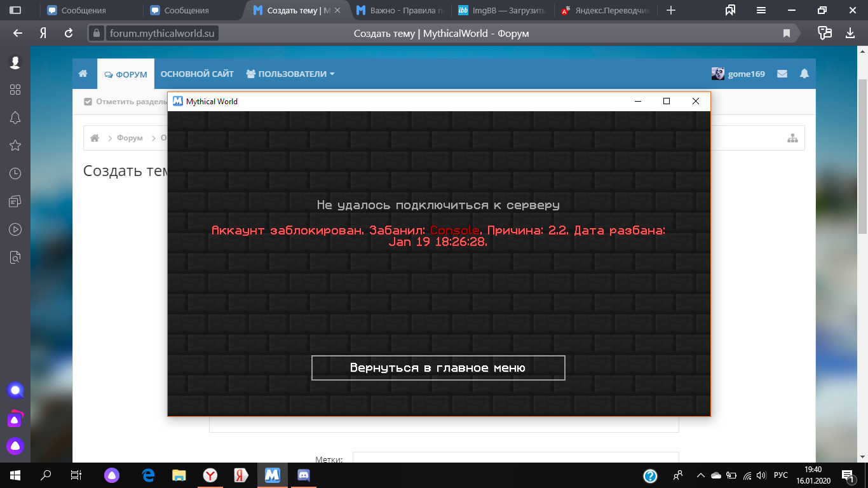Image resolution: width=868 pixels, height=488 pixels.
Task: Bookmark this page in the address bar
Action: point(786,33)
